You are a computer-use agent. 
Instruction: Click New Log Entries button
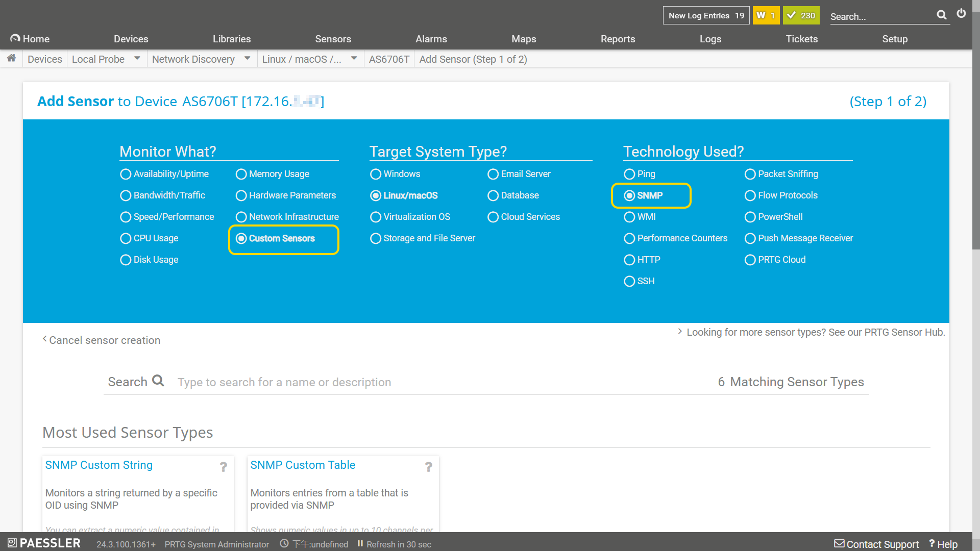706,15
